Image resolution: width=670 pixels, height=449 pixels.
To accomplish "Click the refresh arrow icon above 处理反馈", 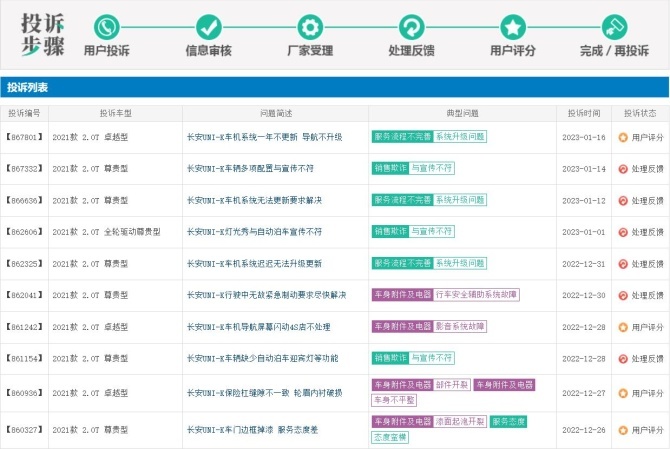I will [411, 27].
